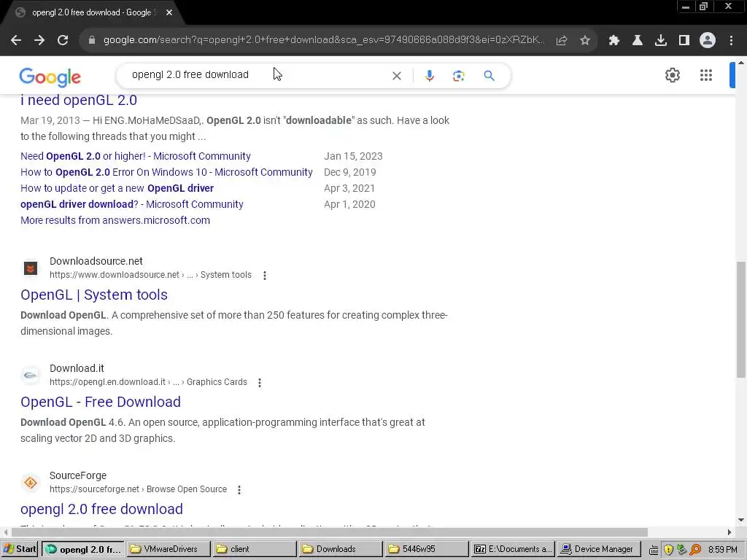Close the opengl 2.0 free download tab

coord(169,13)
